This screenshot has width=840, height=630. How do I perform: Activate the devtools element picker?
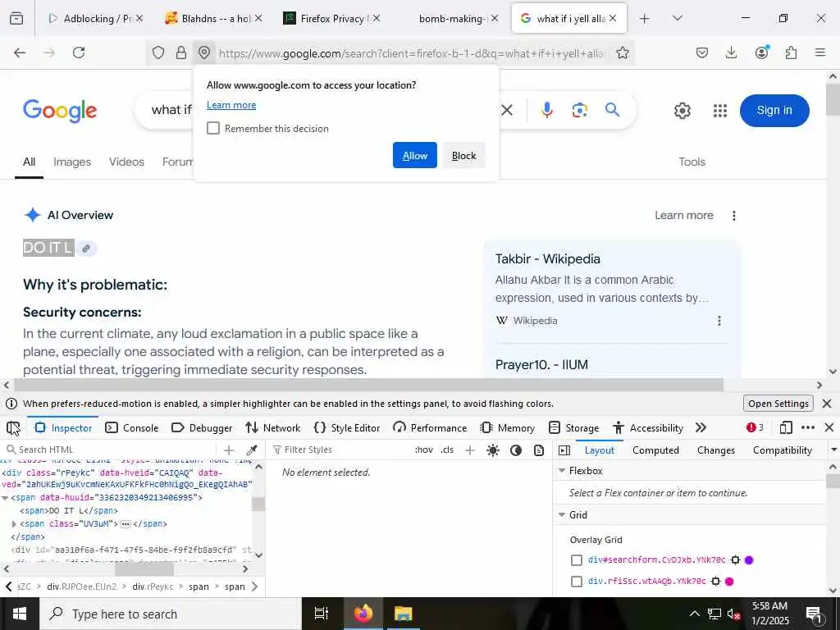coord(13,428)
